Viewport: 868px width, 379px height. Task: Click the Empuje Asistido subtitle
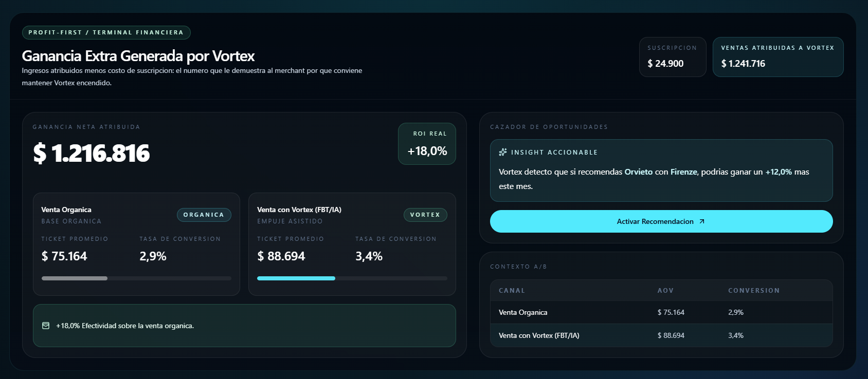click(x=290, y=221)
